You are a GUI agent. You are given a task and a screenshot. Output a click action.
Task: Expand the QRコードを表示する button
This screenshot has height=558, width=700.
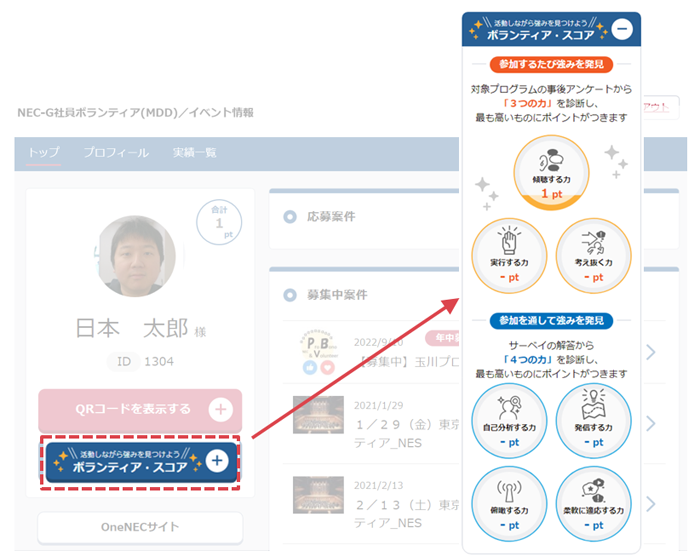click(x=218, y=409)
